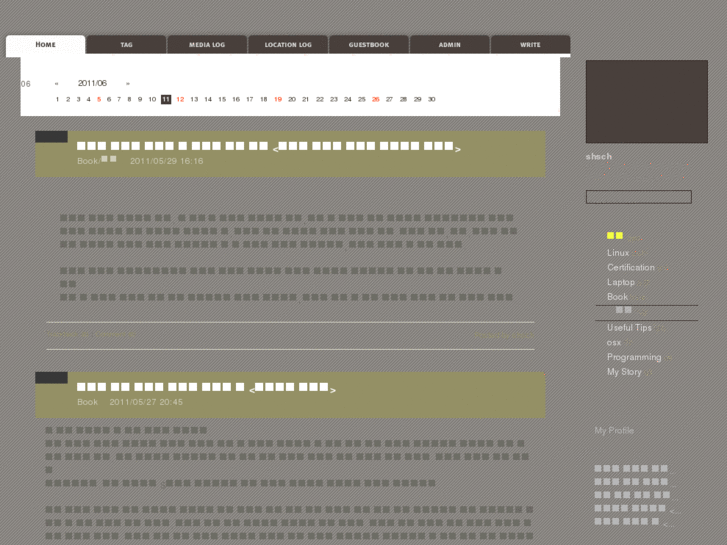Open the Programming category
Image resolution: width=727 pixels, height=545 pixels.
(x=634, y=357)
